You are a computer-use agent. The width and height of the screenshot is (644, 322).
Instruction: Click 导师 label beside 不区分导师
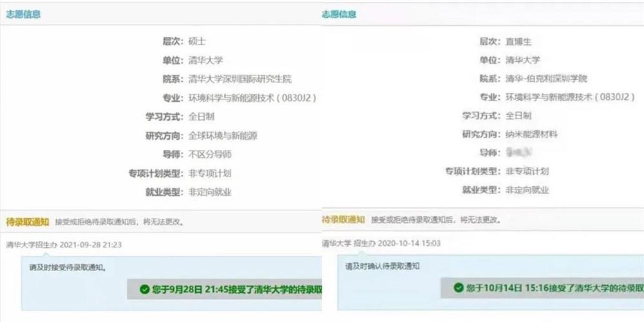coord(173,155)
